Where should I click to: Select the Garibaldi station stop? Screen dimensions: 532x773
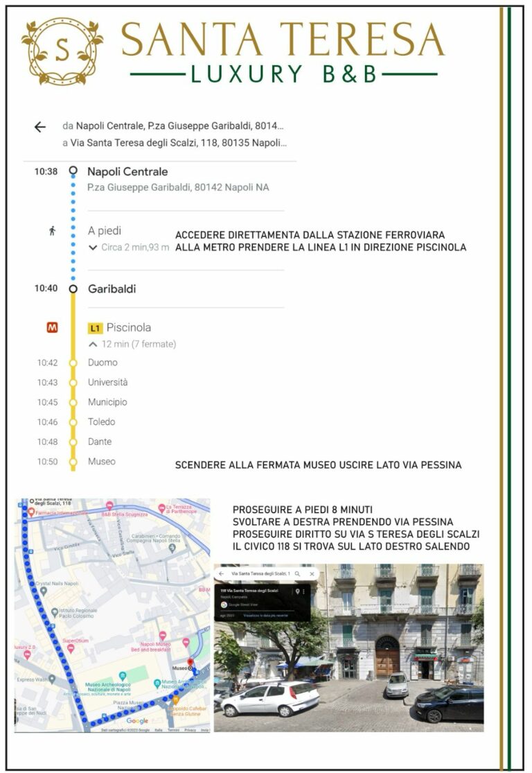(x=112, y=288)
